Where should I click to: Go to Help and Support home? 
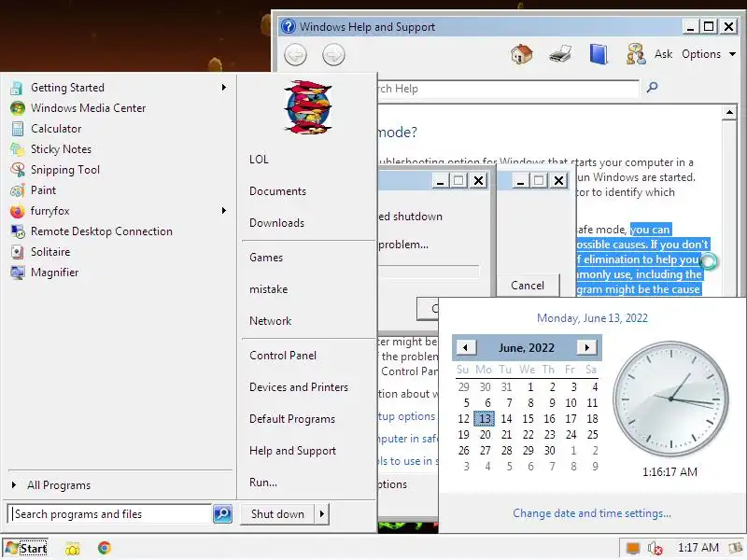pos(522,54)
